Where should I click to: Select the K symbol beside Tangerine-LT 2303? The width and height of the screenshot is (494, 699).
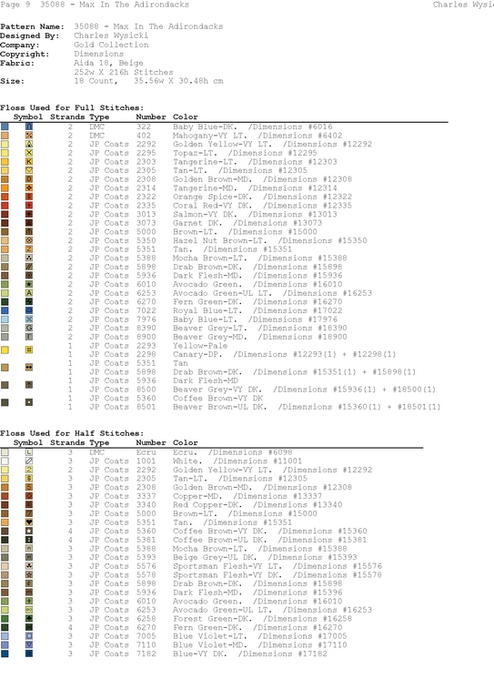click(29, 161)
